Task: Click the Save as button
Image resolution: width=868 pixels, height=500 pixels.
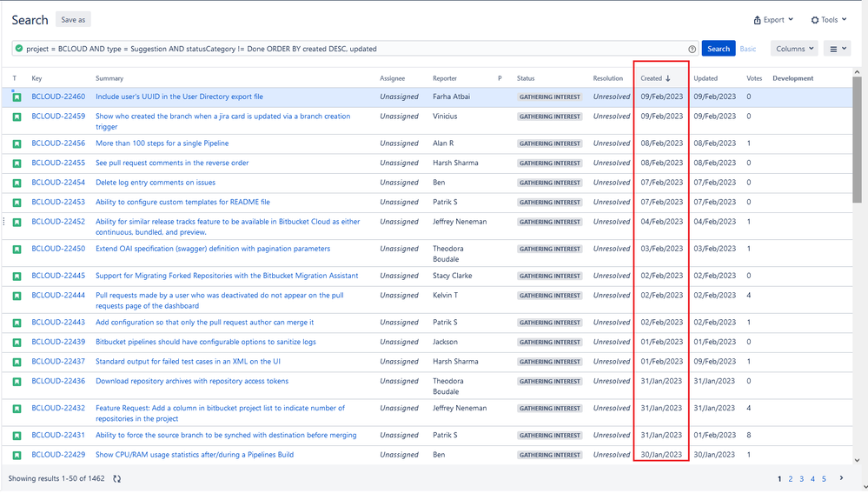Action: point(73,20)
